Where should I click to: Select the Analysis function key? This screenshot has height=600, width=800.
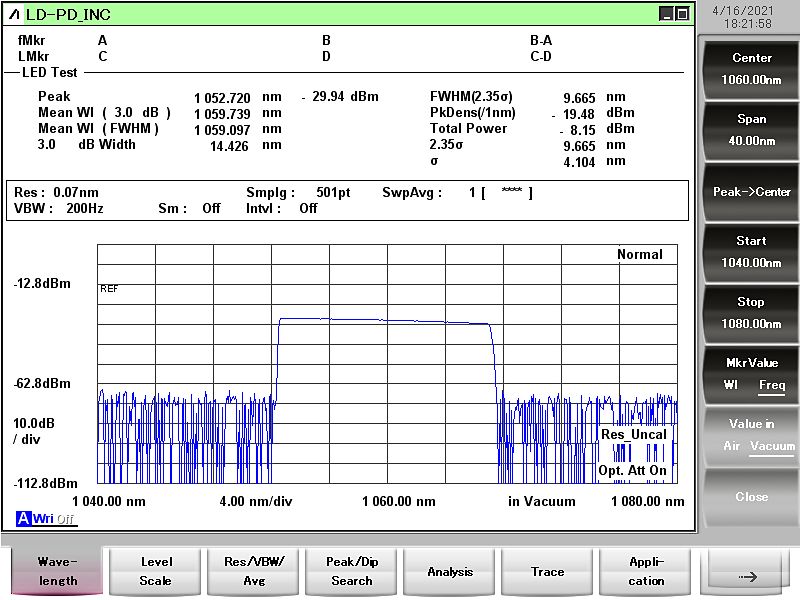click(450, 572)
